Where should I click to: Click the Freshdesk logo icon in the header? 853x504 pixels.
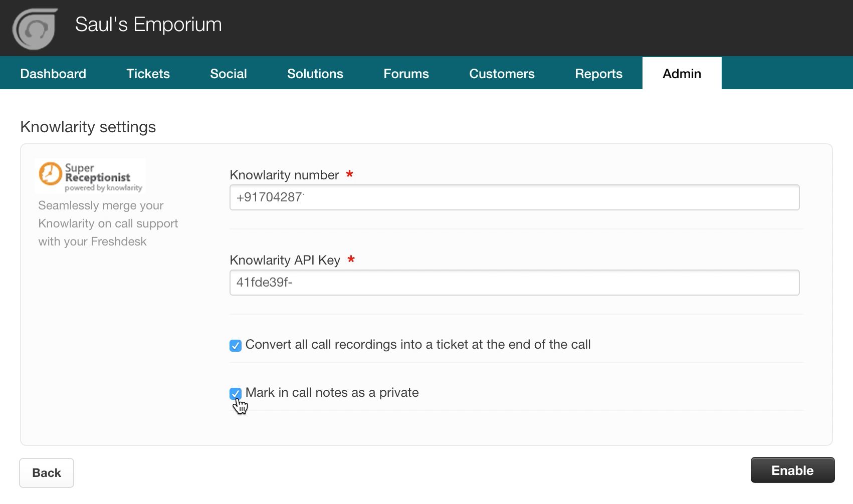(x=35, y=29)
